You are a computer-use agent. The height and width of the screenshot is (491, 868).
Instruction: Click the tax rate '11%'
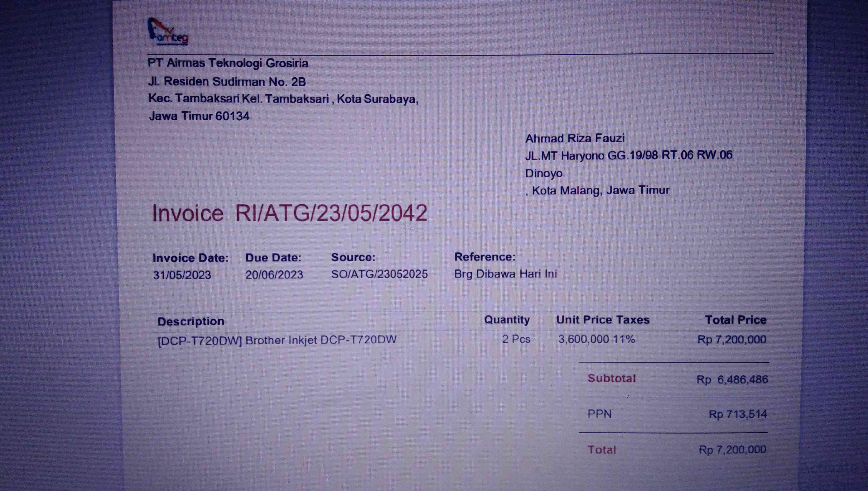click(624, 339)
